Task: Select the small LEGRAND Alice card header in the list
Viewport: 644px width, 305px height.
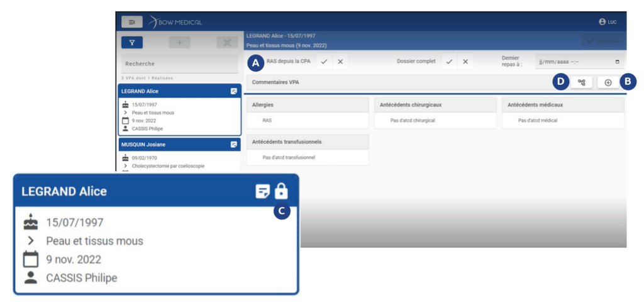Action: [179, 91]
